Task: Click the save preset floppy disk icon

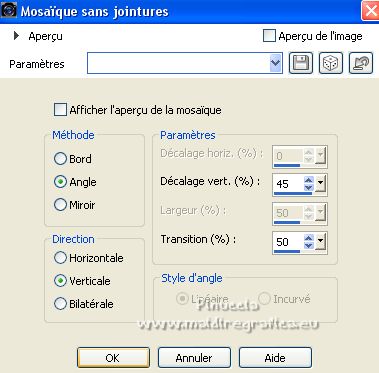Action: 301,63
